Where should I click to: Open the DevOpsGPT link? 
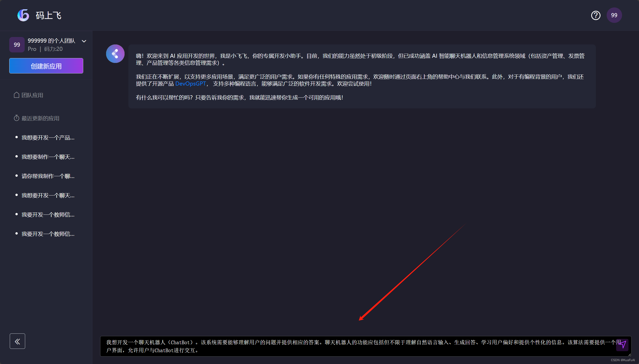(191, 84)
